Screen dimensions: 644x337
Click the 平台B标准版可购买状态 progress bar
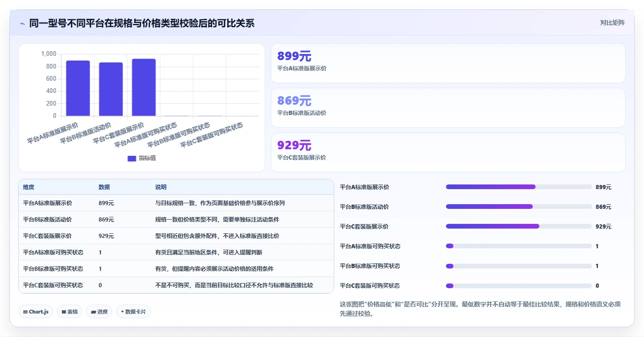(x=519, y=266)
